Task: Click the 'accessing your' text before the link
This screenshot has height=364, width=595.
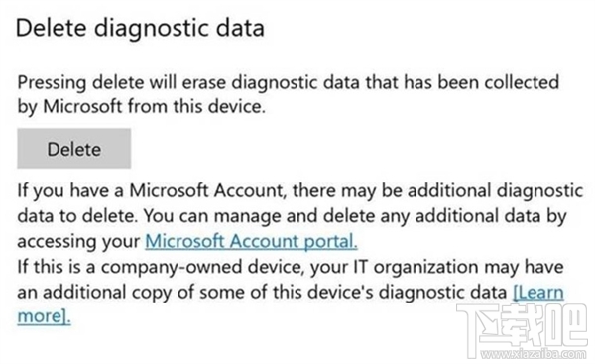Action: tap(78, 242)
